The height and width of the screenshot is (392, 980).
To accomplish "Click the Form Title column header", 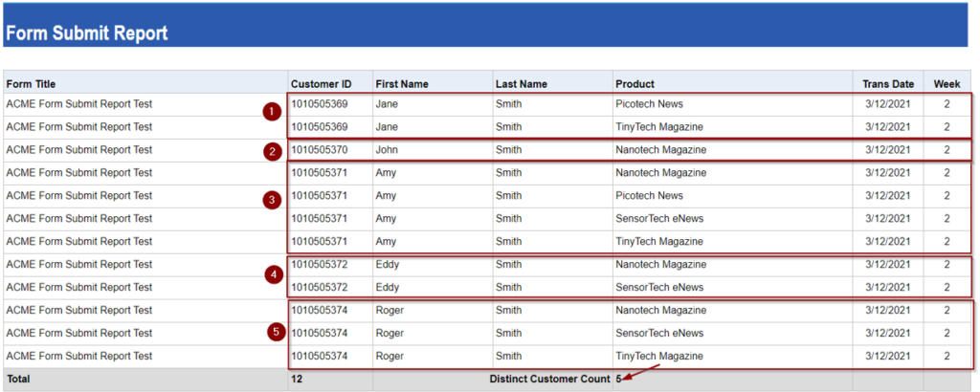I will point(31,84).
